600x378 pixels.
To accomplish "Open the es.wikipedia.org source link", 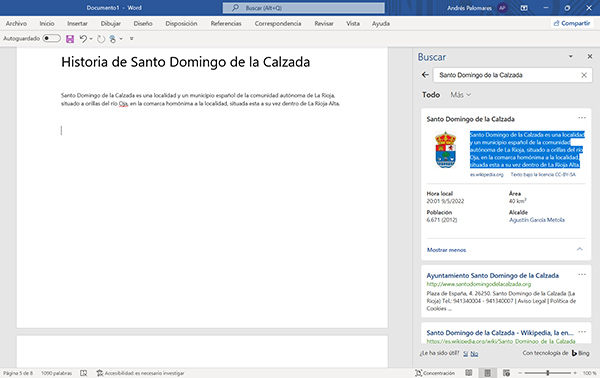I will click(x=486, y=174).
